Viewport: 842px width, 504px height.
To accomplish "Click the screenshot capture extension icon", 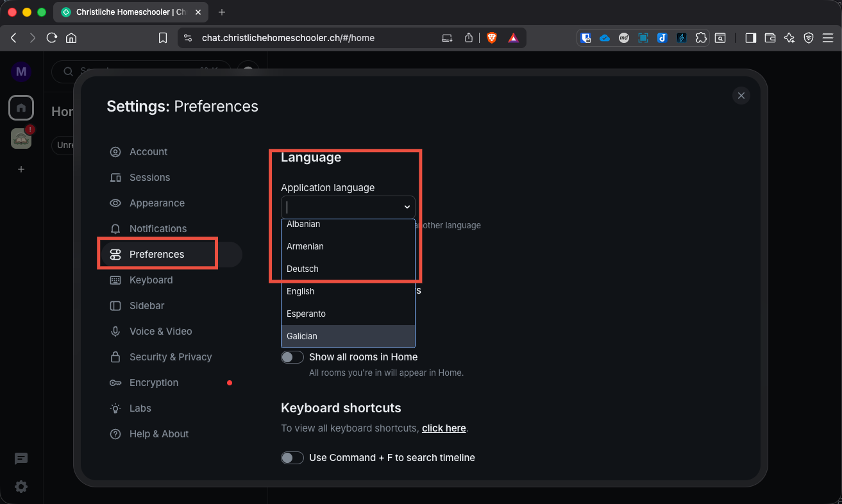I will pos(643,38).
